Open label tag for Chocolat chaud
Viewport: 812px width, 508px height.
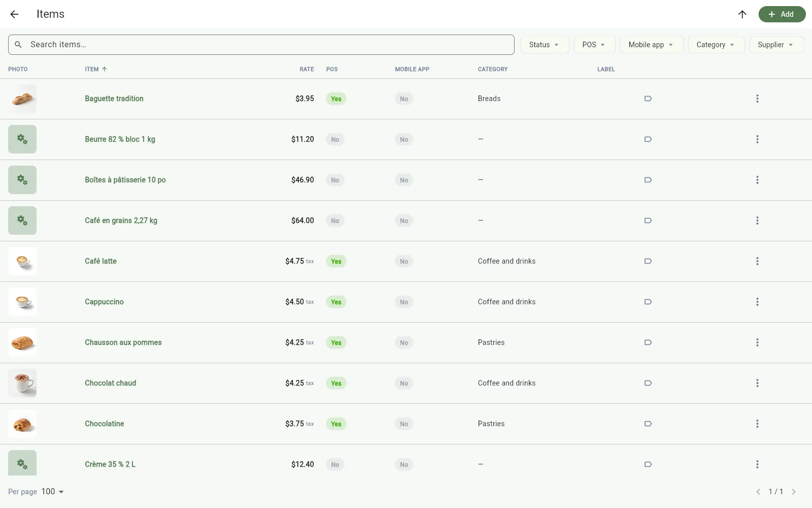coord(648,383)
